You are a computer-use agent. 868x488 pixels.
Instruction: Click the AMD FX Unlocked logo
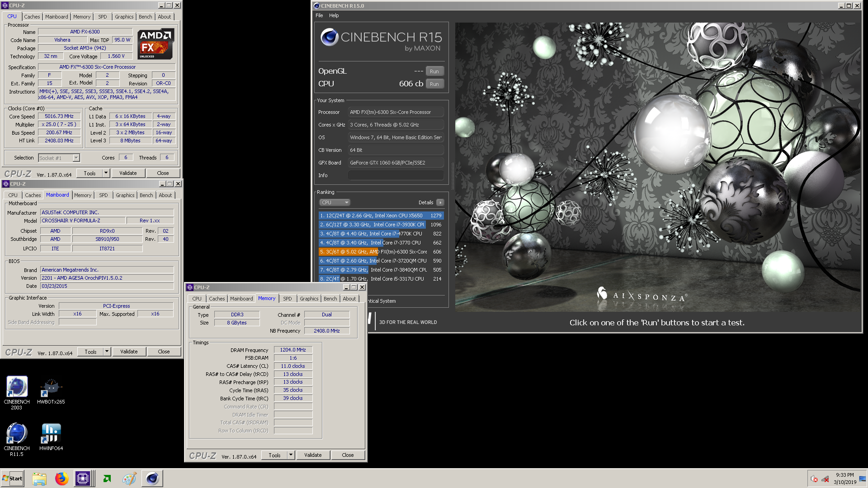coord(156,44)
